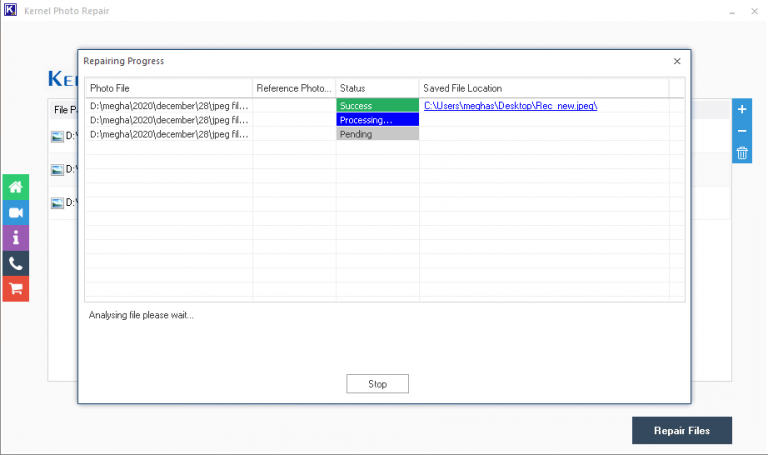Click the Repair Files button
The image size is (768, 455).
coord(682,430)
